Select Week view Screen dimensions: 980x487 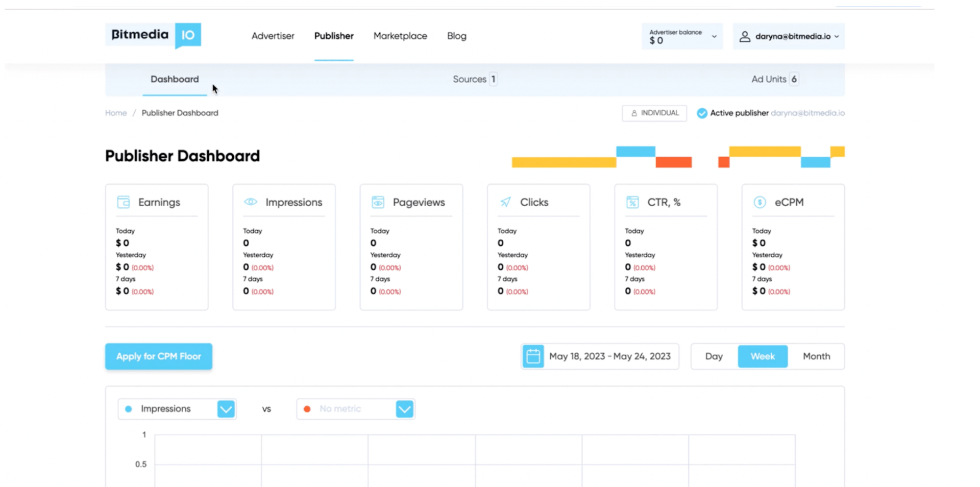(762, 356)
